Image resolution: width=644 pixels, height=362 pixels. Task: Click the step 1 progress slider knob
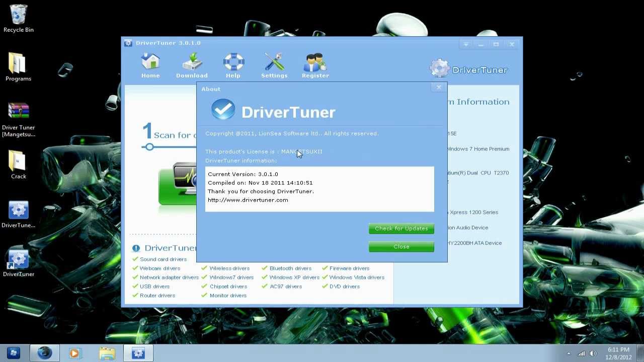pyautogui.click(x=148, y=147)
